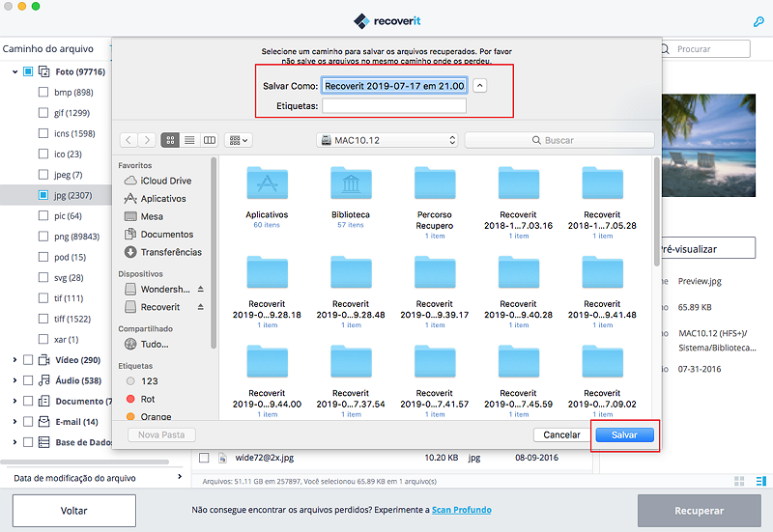This screenshot has width=773, height=532.
Task: Open folder Recoverit 2019-0...9.39.17
Action: 434,272
